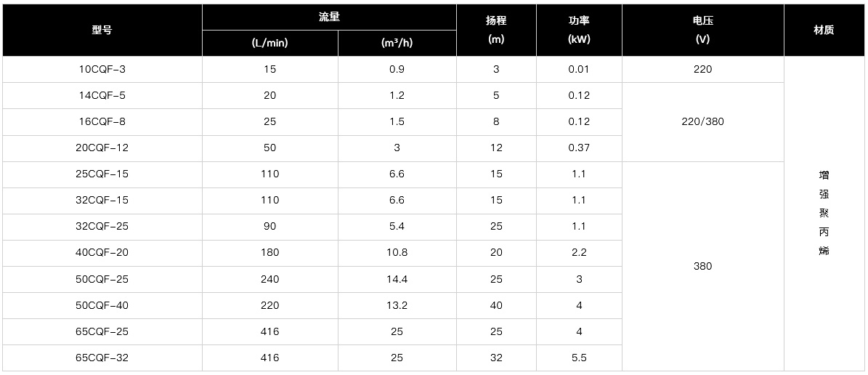Select the 增强聚丙烯 material cell
The image size is (868, 375).
pos(824,213)
